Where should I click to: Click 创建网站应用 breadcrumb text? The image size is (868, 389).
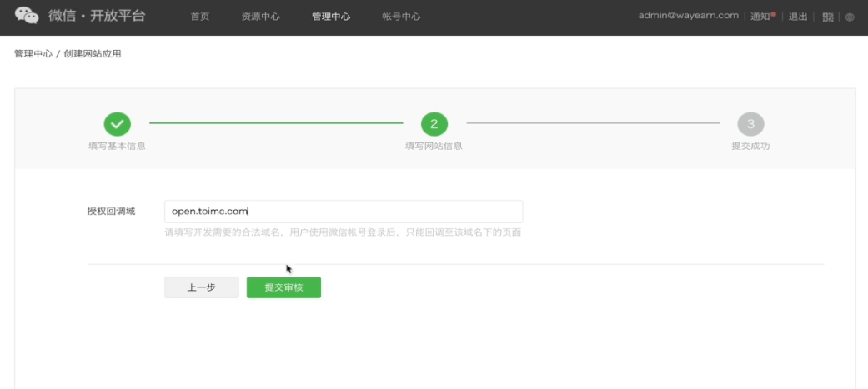pyautogui.click(x=92, y=54)
